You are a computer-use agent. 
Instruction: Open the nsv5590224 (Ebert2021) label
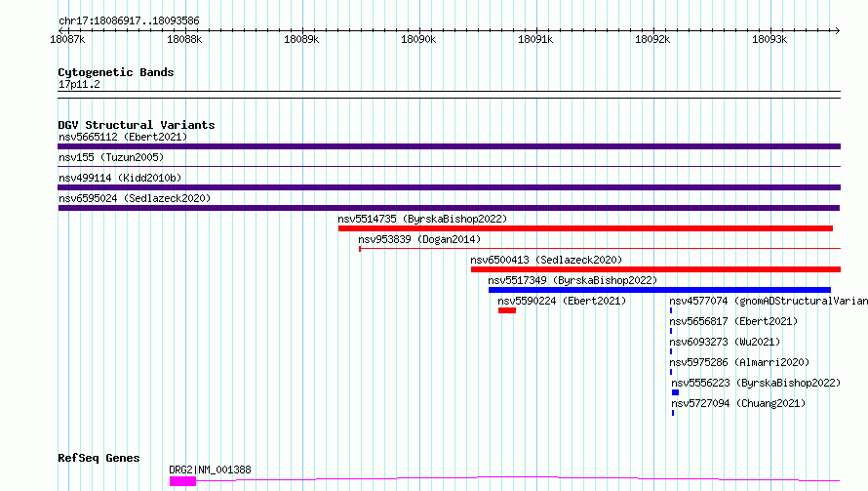click(562, 301)
